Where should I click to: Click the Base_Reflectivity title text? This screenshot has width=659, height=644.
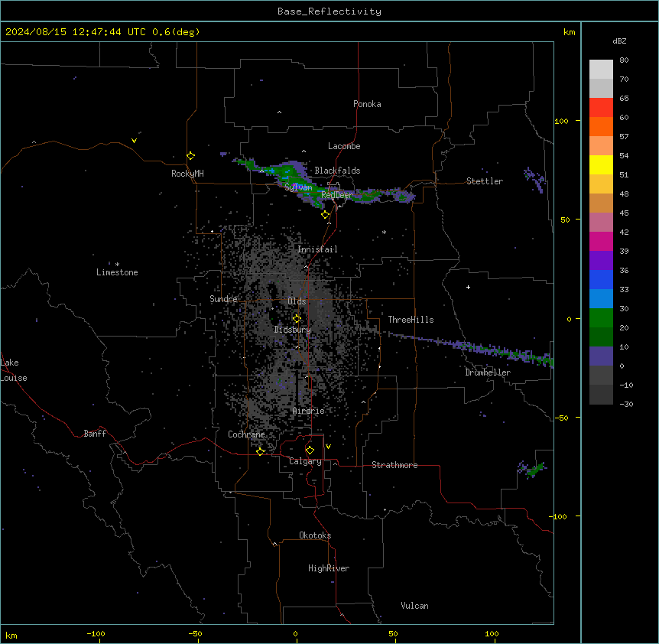pos(329,11)
